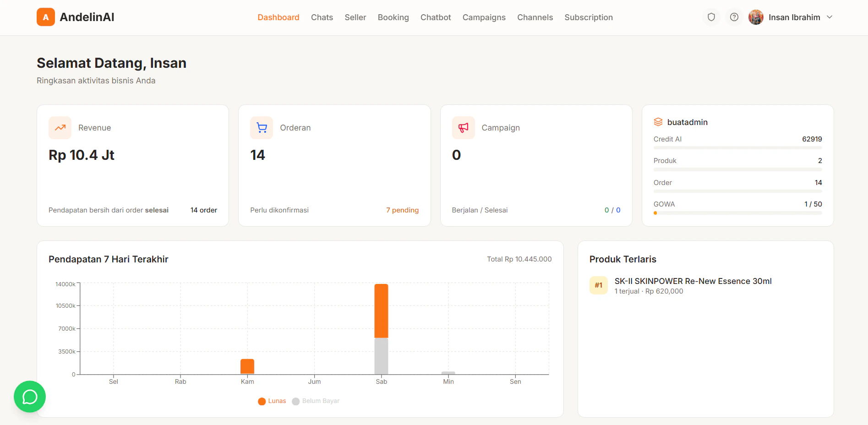The image size is (868, 425).
Task: Click the Rp 10.4 Jt revenue value
Action: [x=82, y=155]
